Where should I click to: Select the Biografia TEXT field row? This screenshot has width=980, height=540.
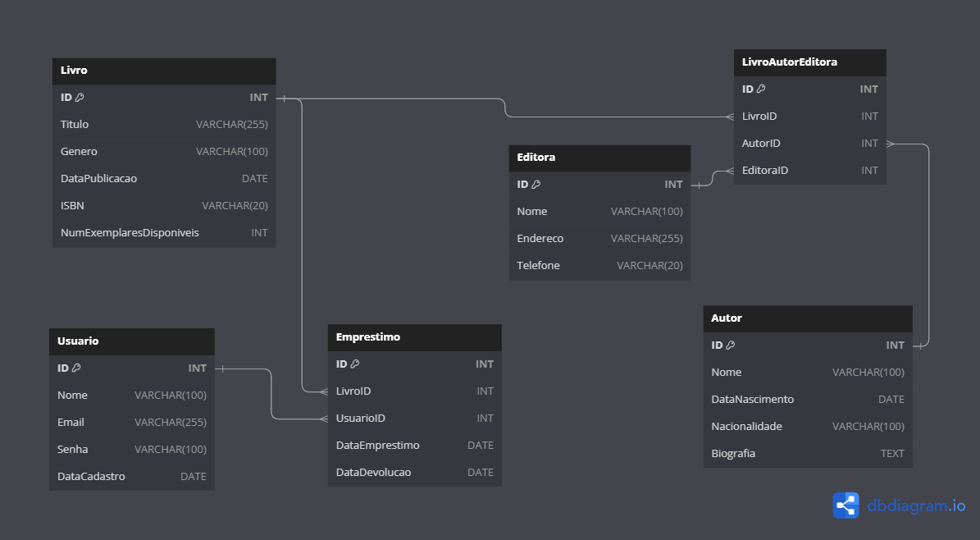(x=808, y=454)
